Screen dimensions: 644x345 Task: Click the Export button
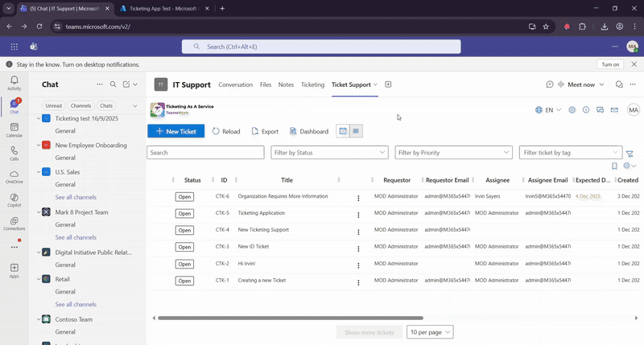pyautogui.click(x=265, y=131)
